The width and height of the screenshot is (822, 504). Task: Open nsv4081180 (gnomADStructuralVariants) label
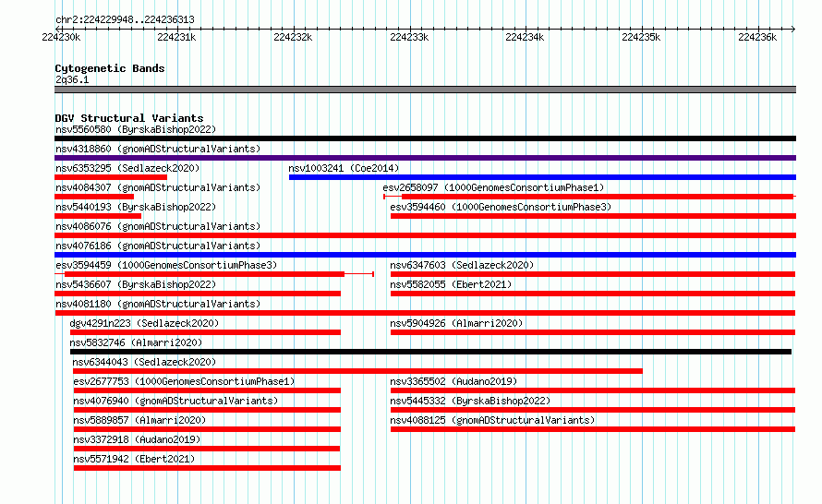tap(158, 304)
